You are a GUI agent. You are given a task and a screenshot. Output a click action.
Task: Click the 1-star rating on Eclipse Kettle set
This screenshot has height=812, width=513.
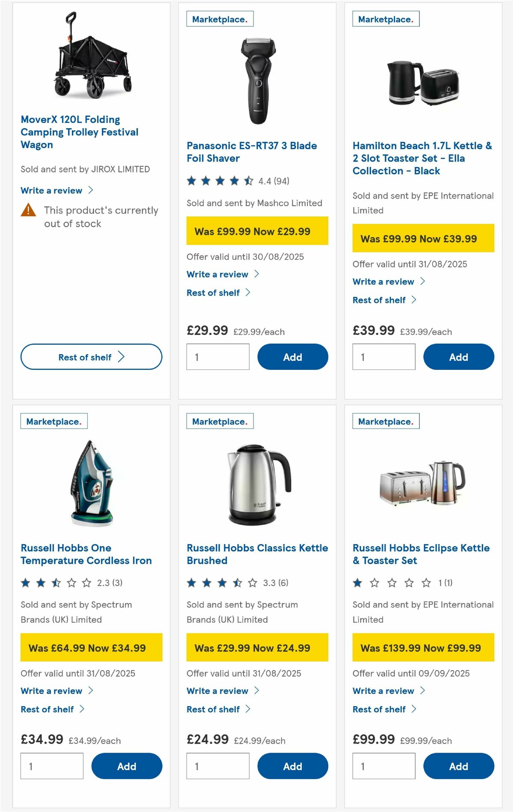click(x=390, y=582)
